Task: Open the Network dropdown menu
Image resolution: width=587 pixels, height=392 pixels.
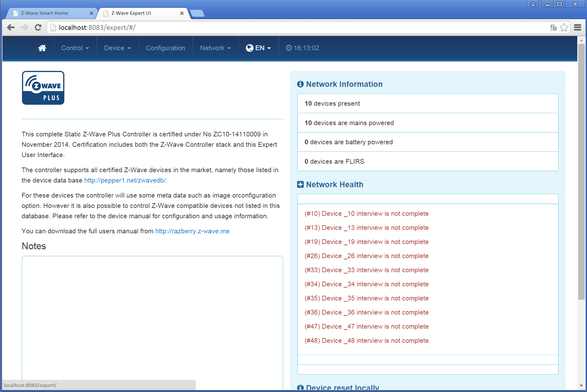Action: coord(216,48)
